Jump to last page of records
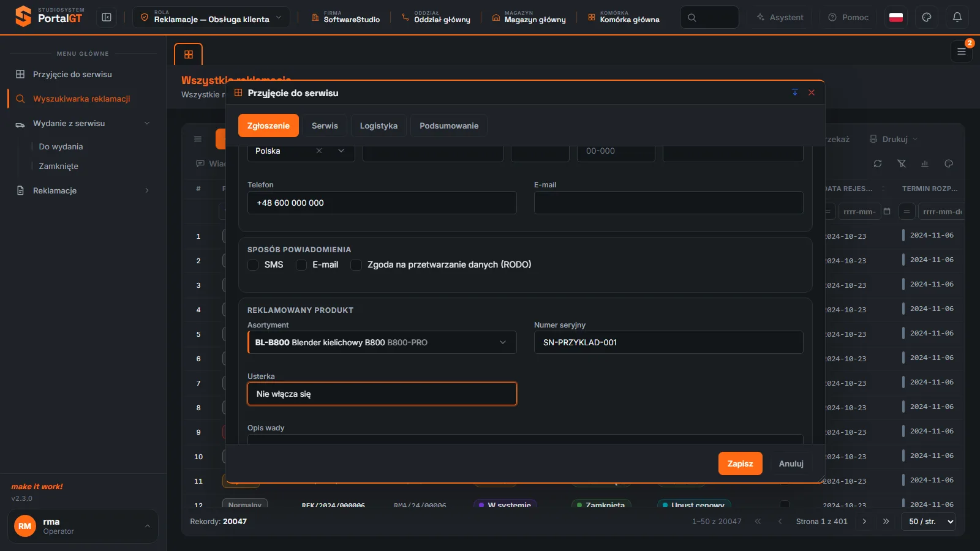Image resolution: width=980 pixels, height=551 pixels. pyautogui.click(x=886, y=522)
